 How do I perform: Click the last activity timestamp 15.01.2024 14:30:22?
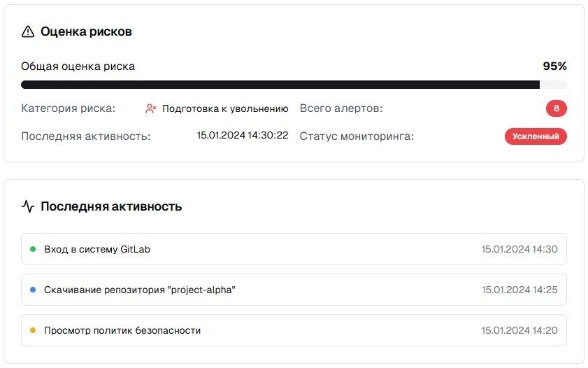pyautogui.click(x=243, y=136)
